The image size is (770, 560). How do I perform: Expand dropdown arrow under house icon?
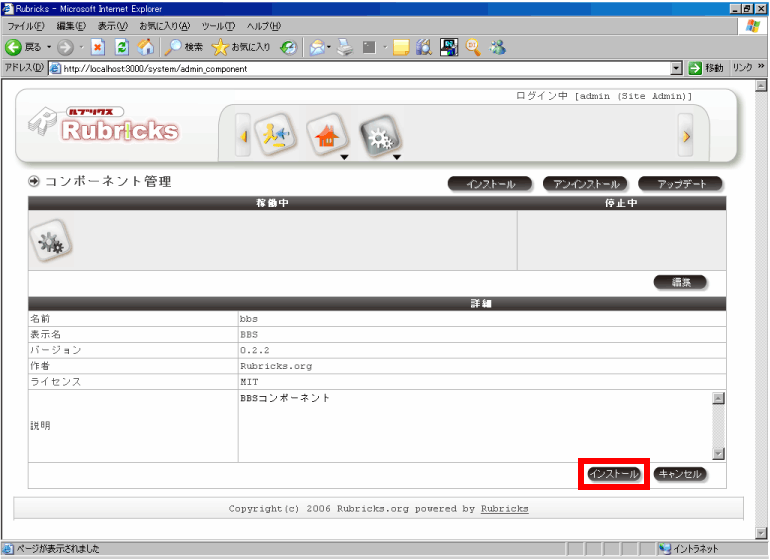(x=345, y=157)
